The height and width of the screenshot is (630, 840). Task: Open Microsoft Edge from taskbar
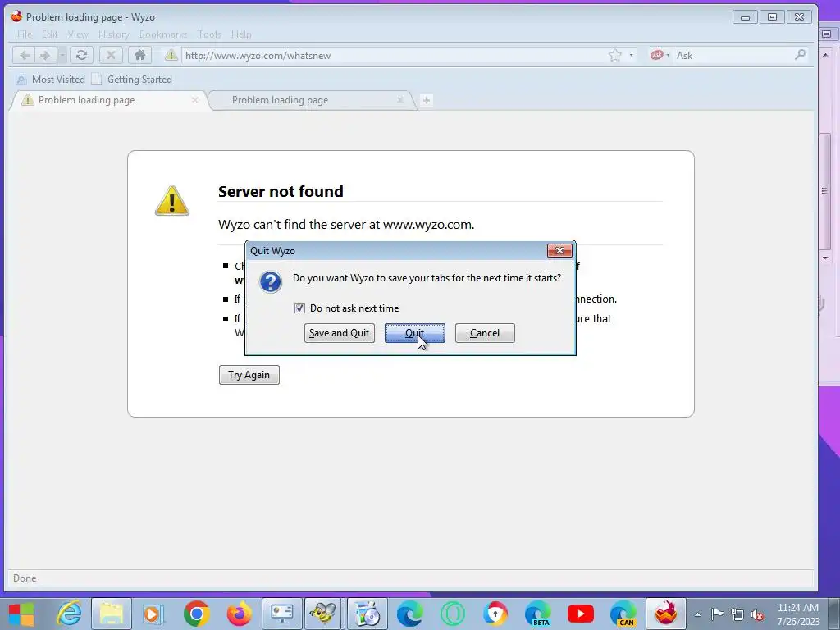410,614
